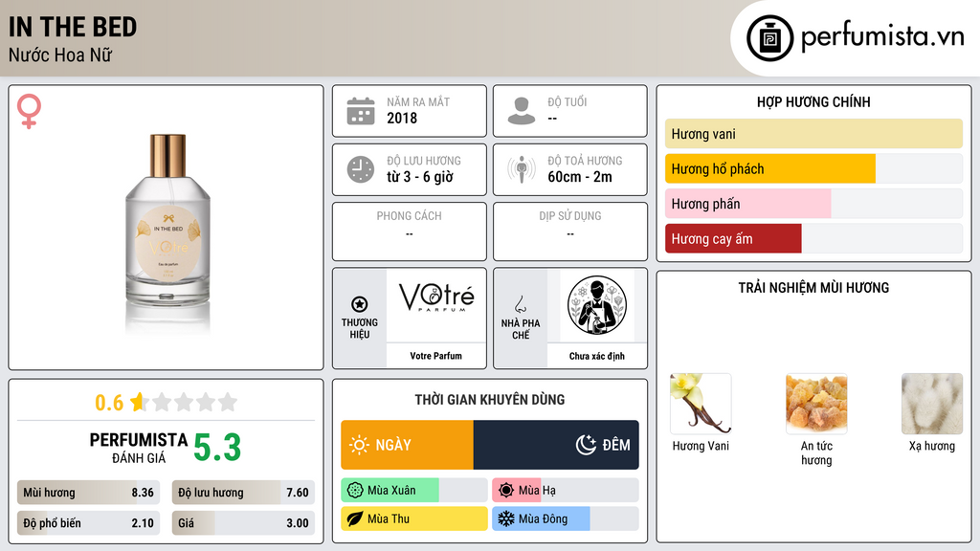Click the Votre Parfum brand name link
Viewport: 980px width, 551px height.
435,356
